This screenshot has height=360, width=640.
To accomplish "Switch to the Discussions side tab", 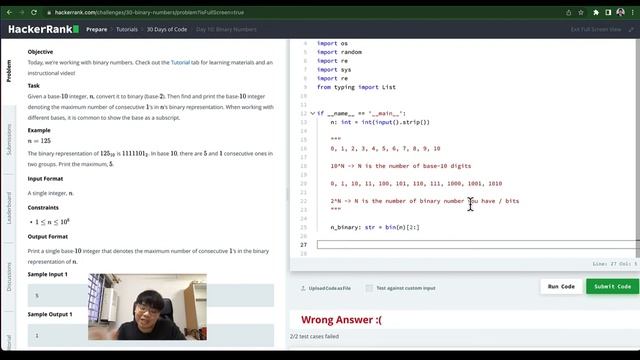I will click(x=9, y=276).
